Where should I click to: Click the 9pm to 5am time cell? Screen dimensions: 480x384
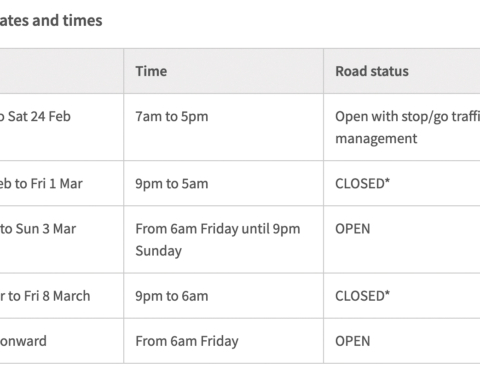(223, 183)
